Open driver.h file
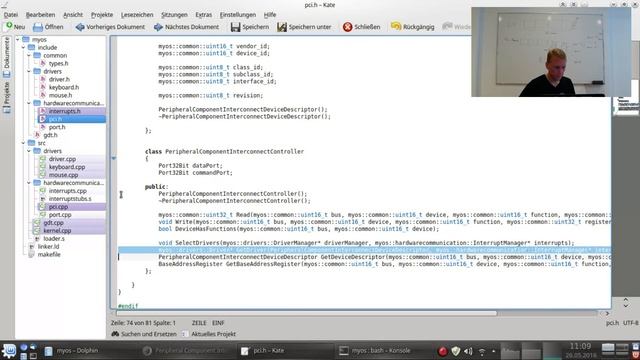The width and height of the screenshot is (640, 360). tap(59, 79)
